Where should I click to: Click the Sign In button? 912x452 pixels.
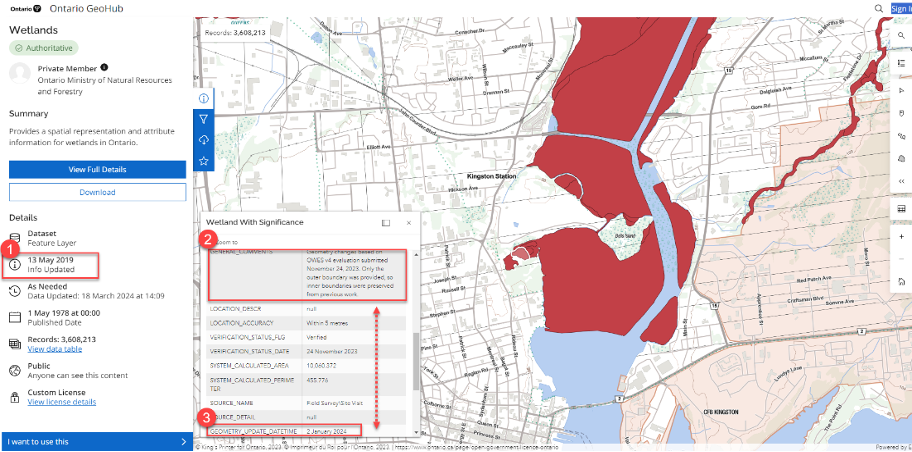(900, 8)
